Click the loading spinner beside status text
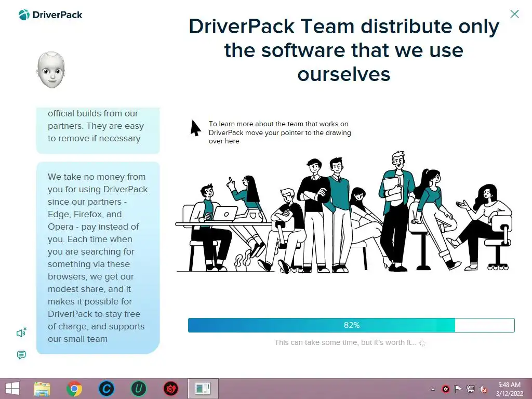This screenshot has height=399, width=532. click(422, 343)
